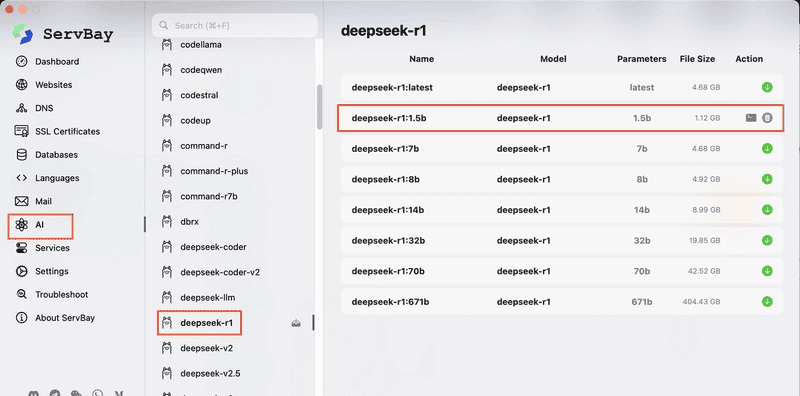
Task: Download the deepseek-r1:14b model
Action: point(767,210)
